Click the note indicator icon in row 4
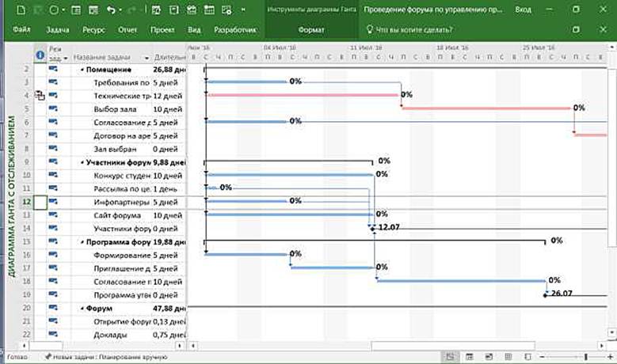 point(40,96)
